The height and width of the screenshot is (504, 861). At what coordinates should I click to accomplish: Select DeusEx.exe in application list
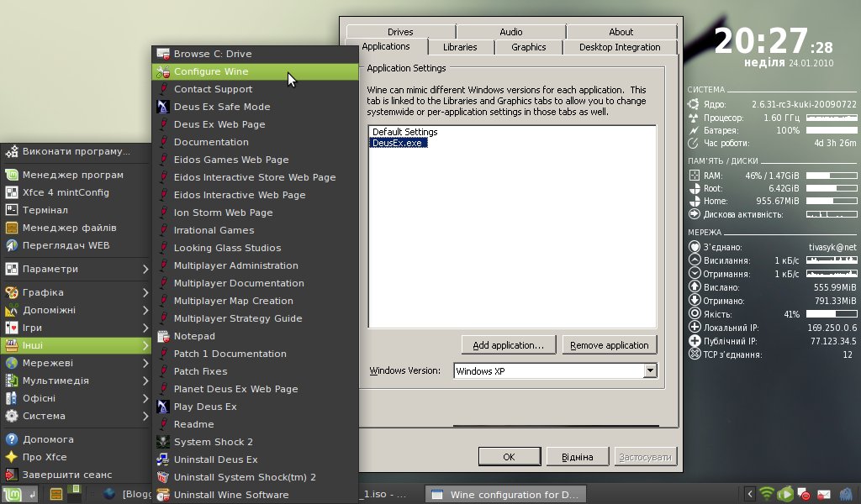(398, 143)
